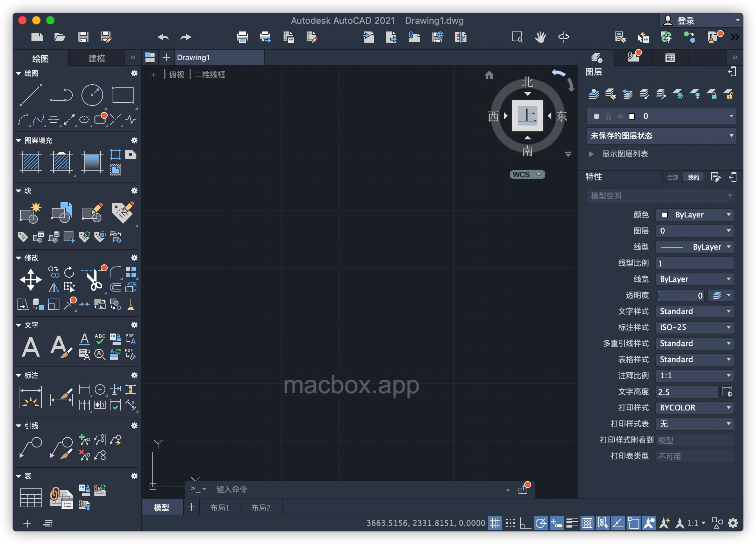Click the Layer Properties icon in layer panel

[593, 94]
